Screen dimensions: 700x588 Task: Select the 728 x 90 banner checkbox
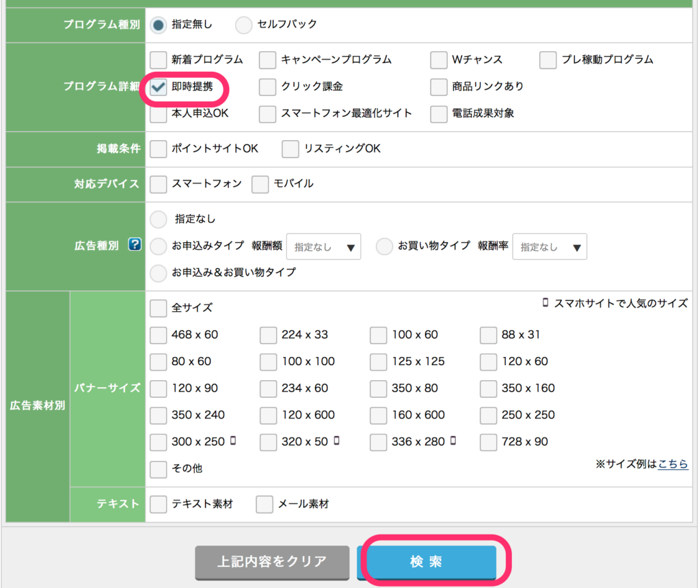pyautogui.click(x=488, y=442)
